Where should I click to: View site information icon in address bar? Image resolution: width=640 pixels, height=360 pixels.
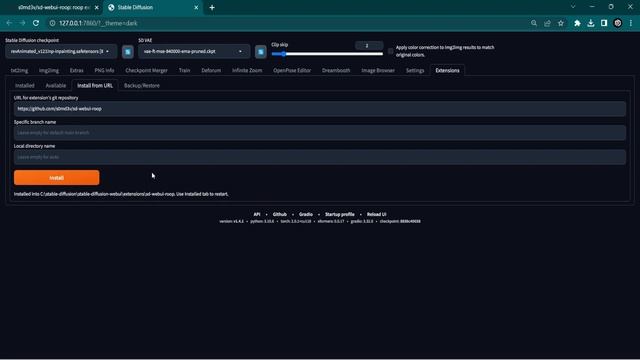pos(52,23)
